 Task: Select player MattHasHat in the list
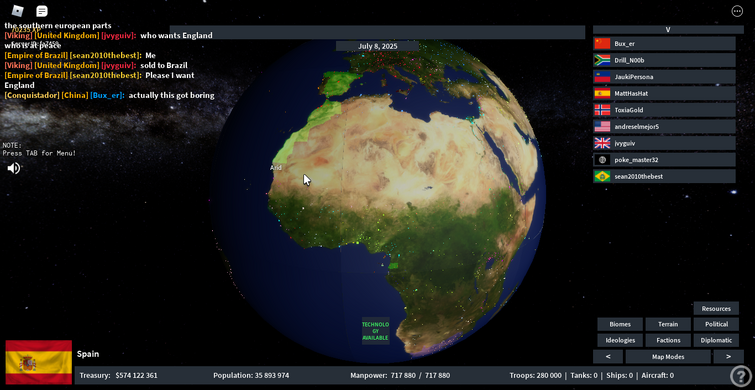pos(664,93)
